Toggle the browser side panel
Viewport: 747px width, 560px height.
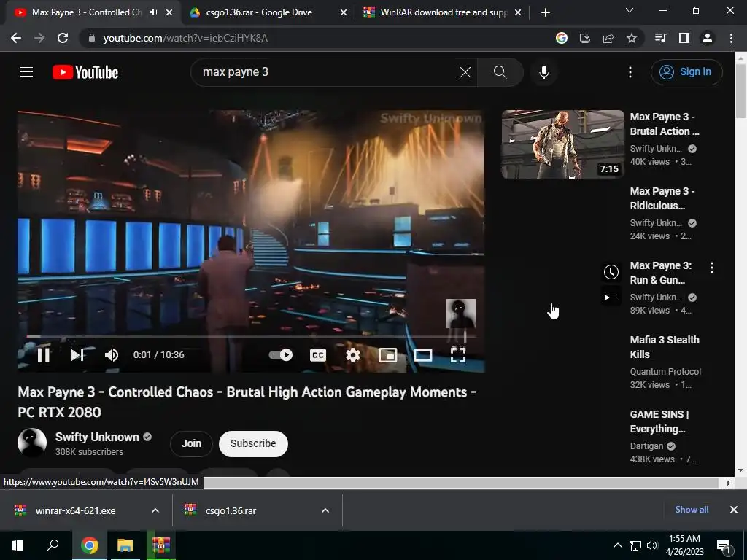click(x=684, y=38)
